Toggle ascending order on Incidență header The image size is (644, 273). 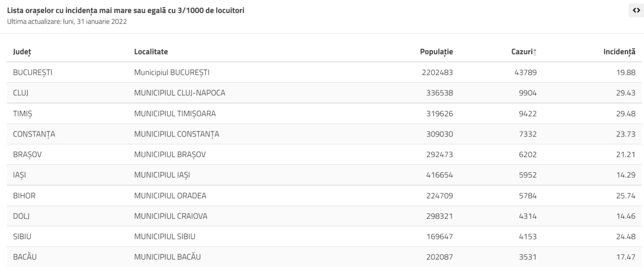pos(620,52)
